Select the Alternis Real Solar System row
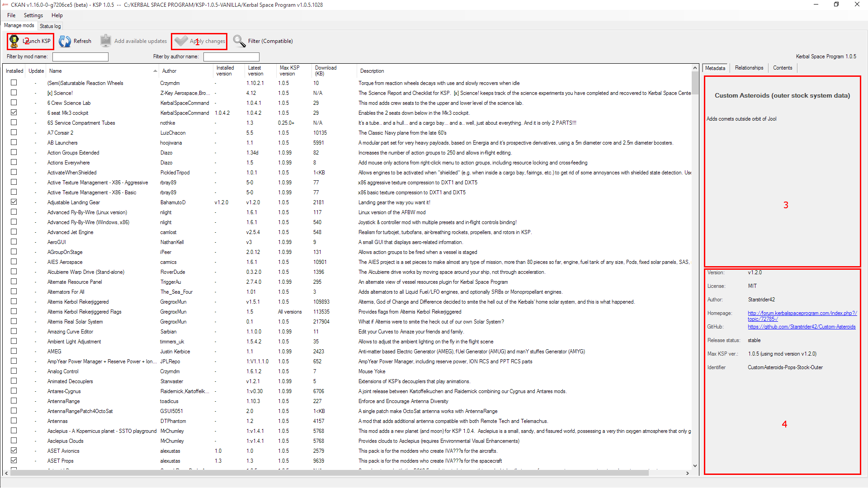This screenshot has height=488, width=868. 347,322
